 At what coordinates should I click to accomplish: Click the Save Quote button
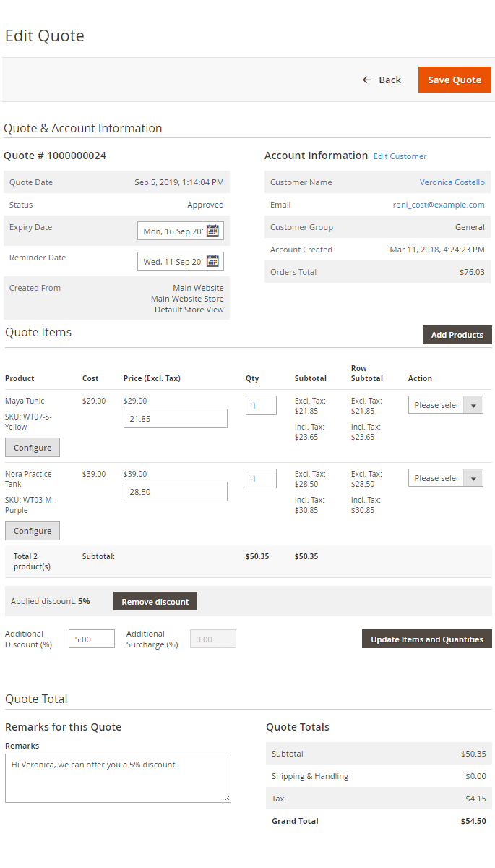pos(455,80)
